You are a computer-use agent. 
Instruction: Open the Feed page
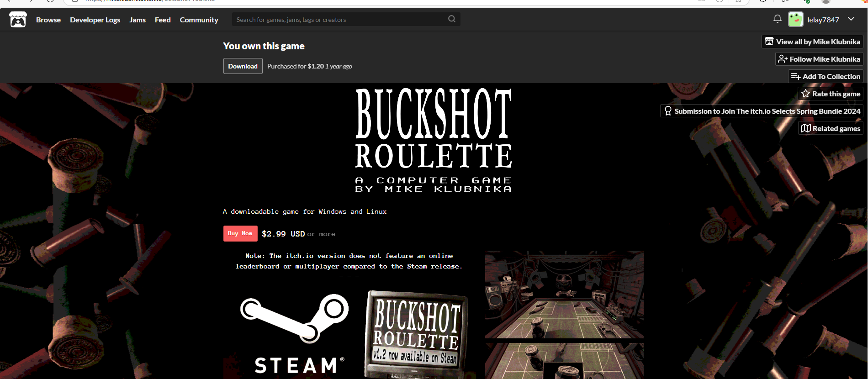[x=163, y=20]
